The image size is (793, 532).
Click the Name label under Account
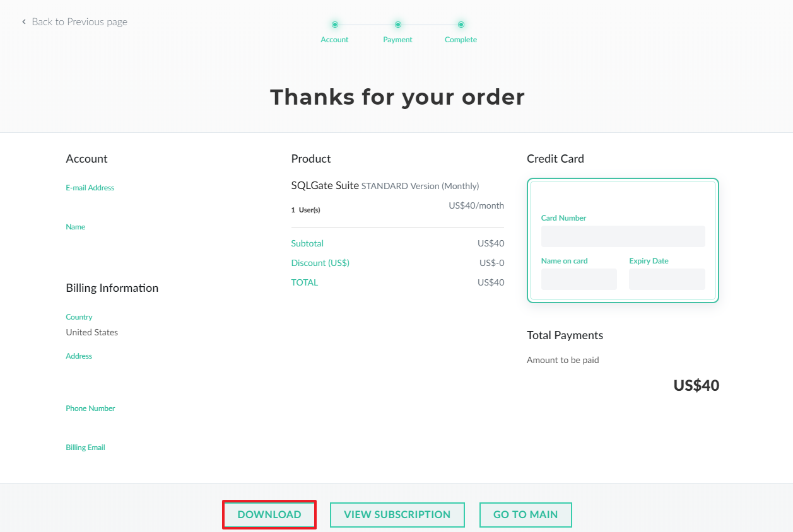(x=76, y=227)
